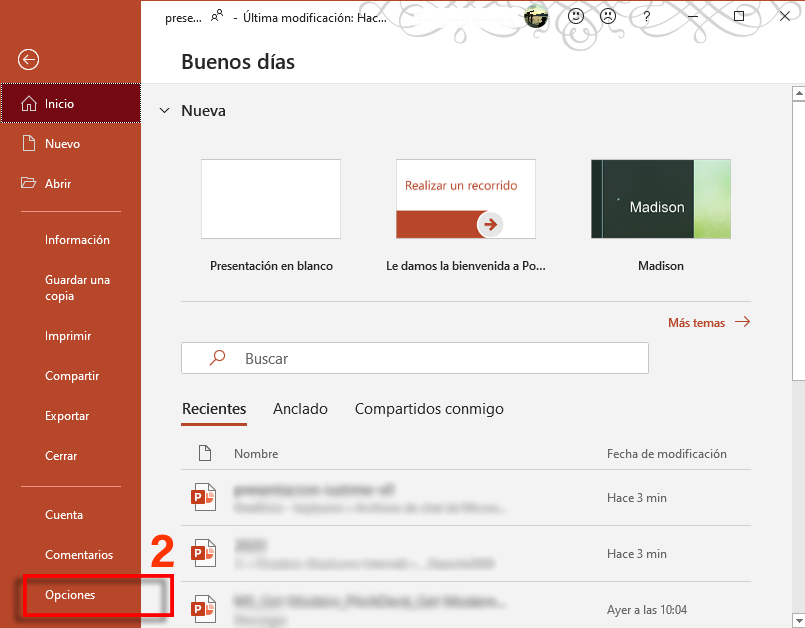Click the Más temas link
This screenshot has width=805, height=628.
point(696,322)
